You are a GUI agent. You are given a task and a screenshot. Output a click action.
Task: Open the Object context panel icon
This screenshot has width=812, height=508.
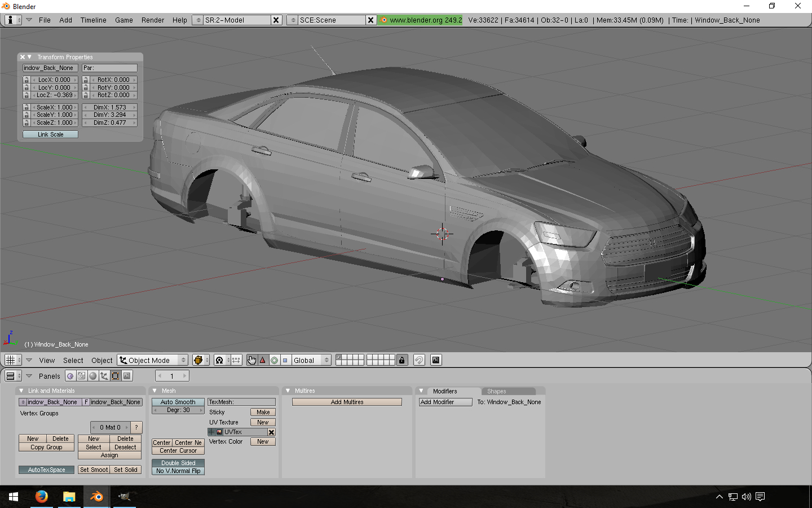[x=104, y=376]
